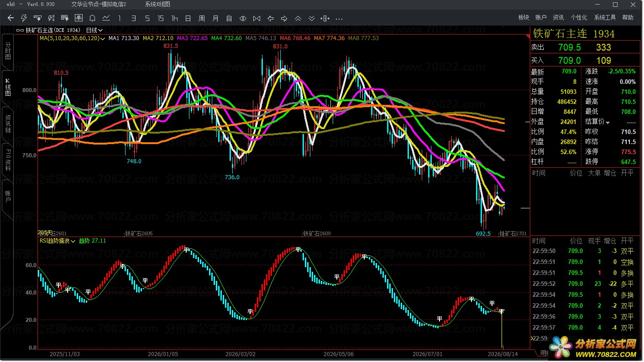The image size is (644, 362).
Task: Click the 2026/03/02 date axis label
Action: click(x=241, y=354)
